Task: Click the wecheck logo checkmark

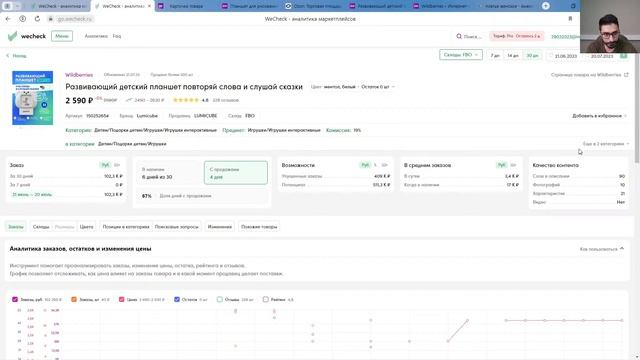Action: (12, 36)
